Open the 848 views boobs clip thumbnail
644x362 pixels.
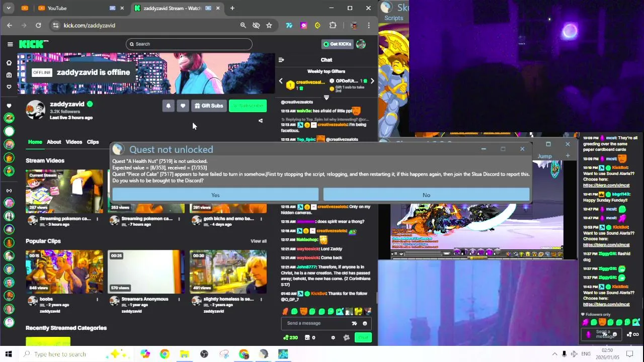pos(64,271)
